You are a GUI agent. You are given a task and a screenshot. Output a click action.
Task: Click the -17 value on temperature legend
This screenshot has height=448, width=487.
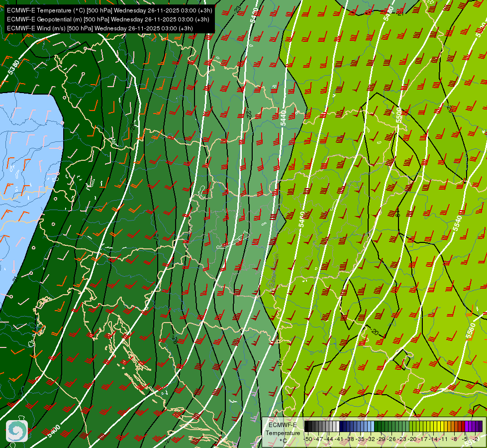[x=423, y=439]
